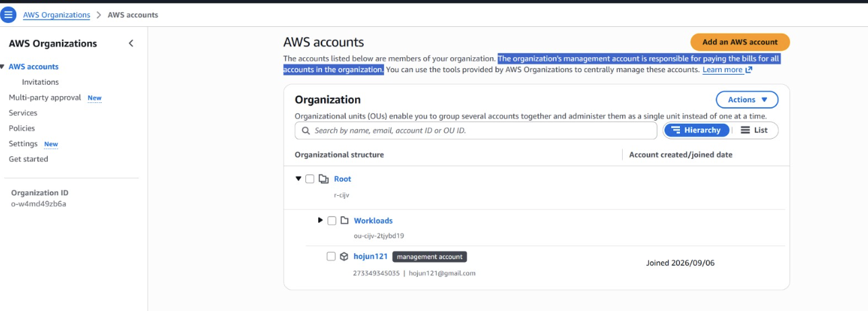Focus the search by name or ID field
This screenshot has height=311, width=868.
tap(476, 131)
